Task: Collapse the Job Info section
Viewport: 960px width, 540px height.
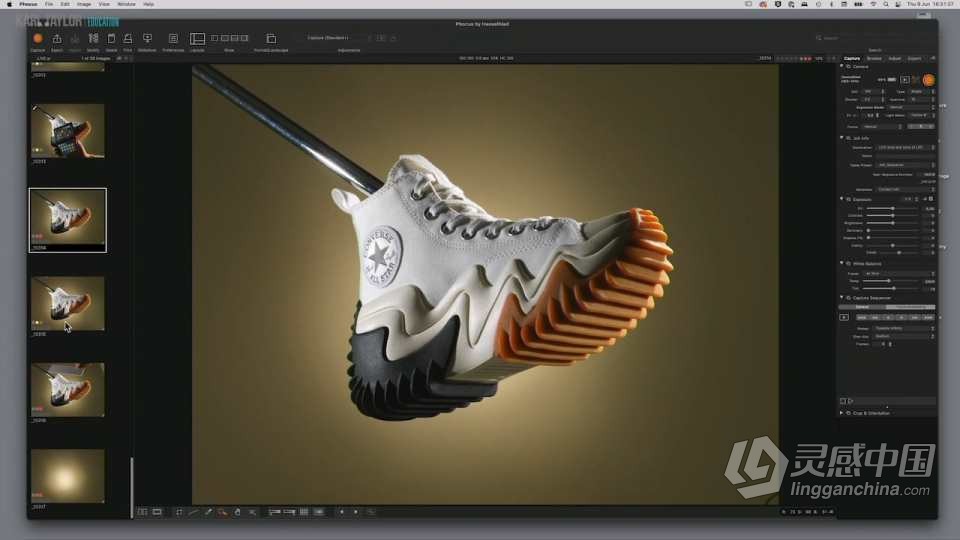Action: coord(842,138)
